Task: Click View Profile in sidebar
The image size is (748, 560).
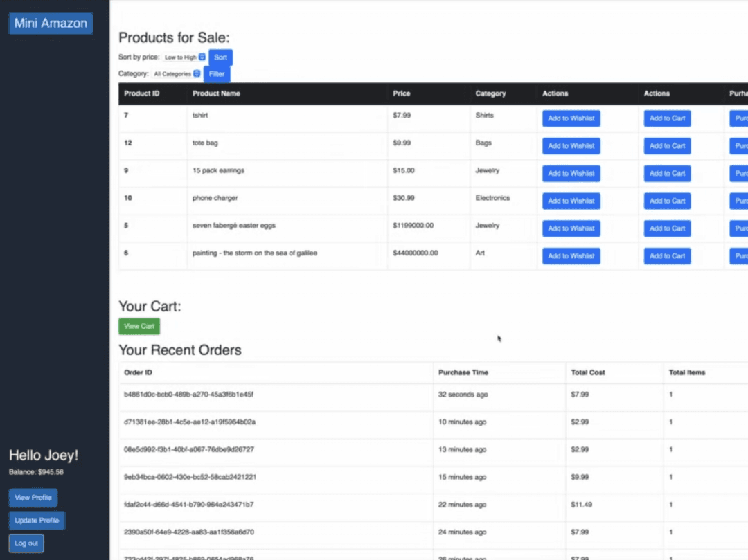Action: click(33, 498)
